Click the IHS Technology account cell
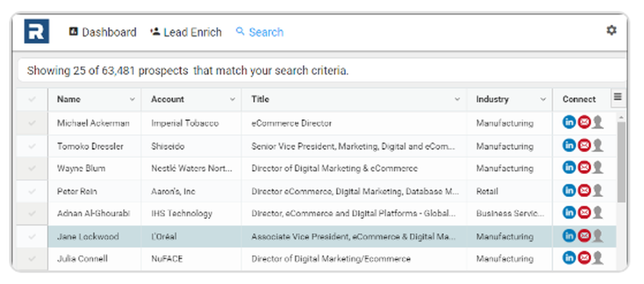 click(191, 213)
